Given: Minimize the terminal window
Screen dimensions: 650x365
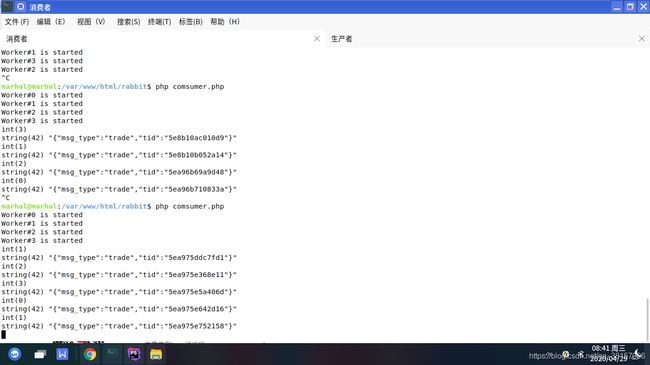Looking at the screenshot, I should pos(617,7).
